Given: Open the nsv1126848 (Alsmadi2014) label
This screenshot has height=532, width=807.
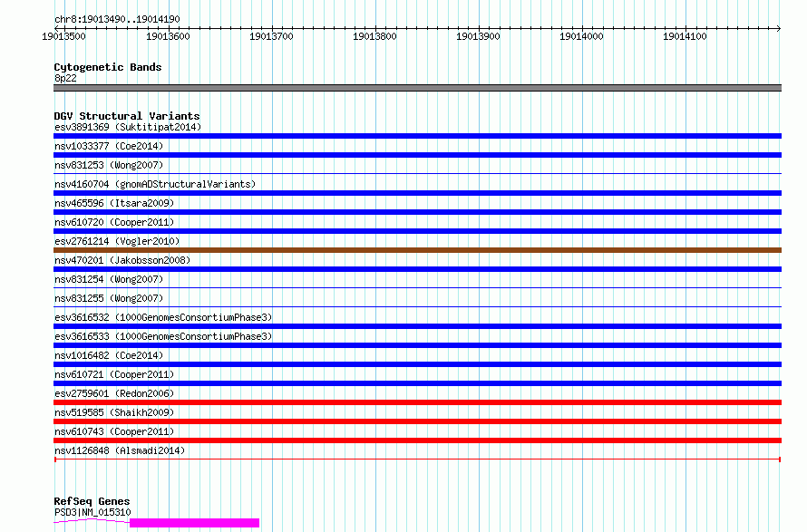Looking at the screenshot, I should click(120, 450).
